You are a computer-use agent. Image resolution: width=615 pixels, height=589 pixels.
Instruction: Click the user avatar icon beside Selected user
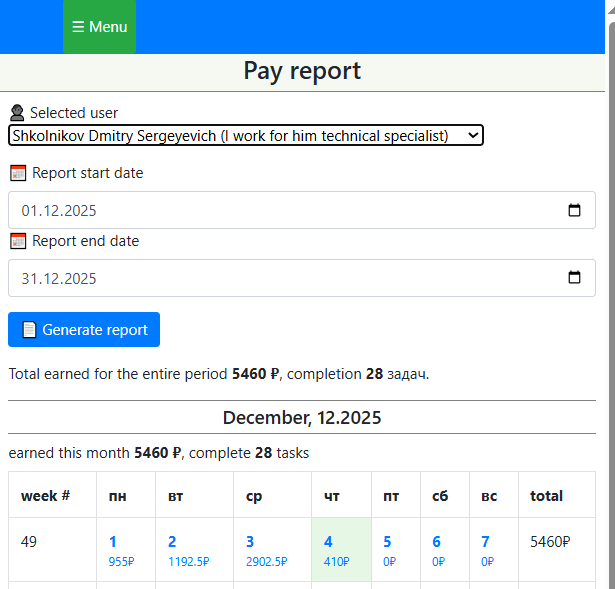point(17,113)
